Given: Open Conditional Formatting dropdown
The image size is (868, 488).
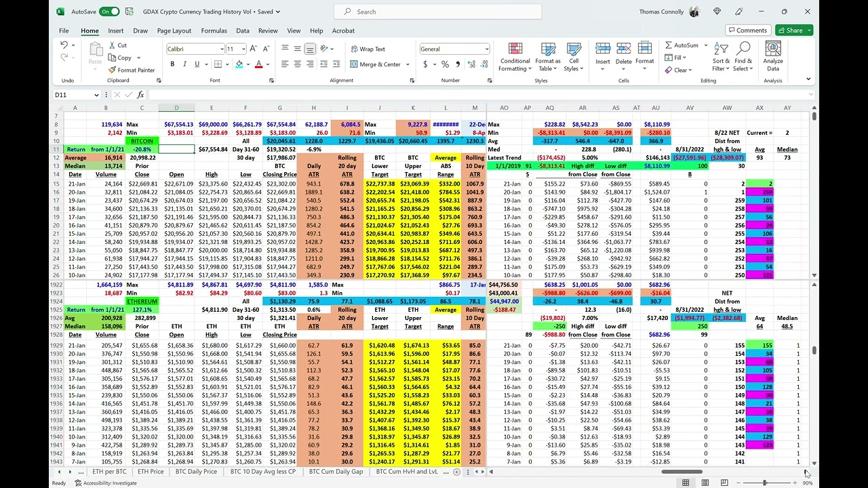Looking at the screenshot, I should pyautogui.click(x=515, y=56).
